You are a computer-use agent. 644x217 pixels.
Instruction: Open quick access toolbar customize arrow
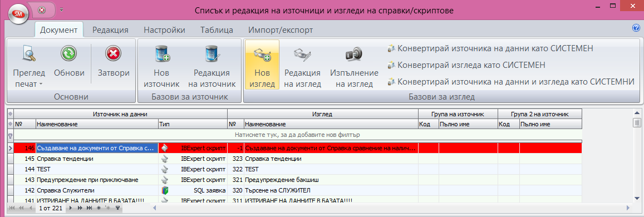[62, 9]
